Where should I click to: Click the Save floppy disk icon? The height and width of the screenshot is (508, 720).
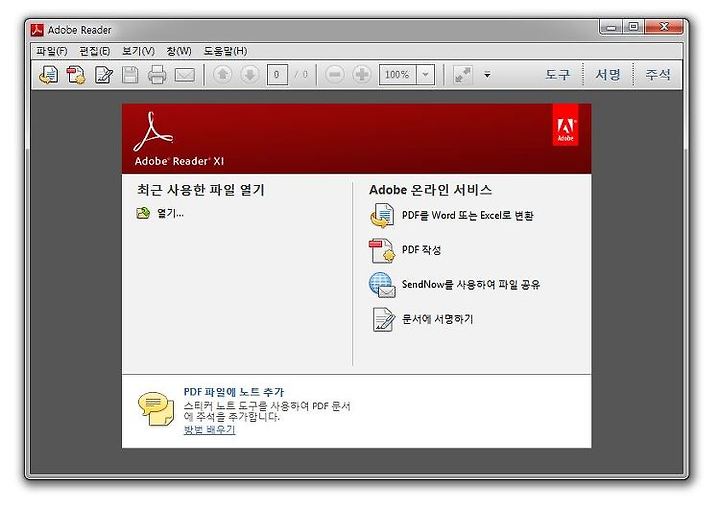point(130,74)
